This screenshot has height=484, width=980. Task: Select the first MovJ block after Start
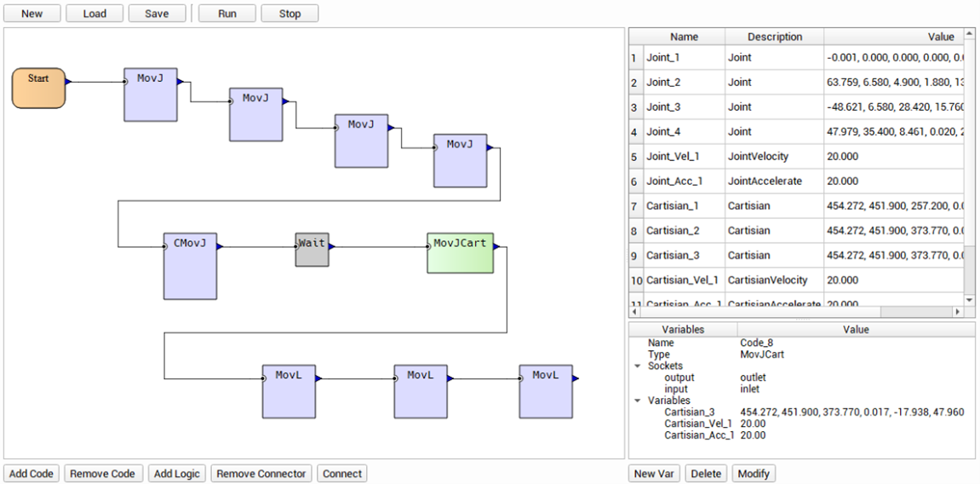(151, 95)
